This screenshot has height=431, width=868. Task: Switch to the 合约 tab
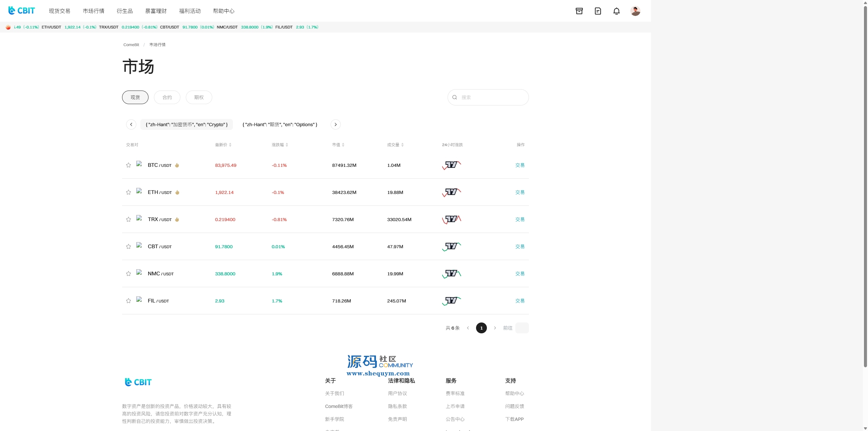click(167, 97)
